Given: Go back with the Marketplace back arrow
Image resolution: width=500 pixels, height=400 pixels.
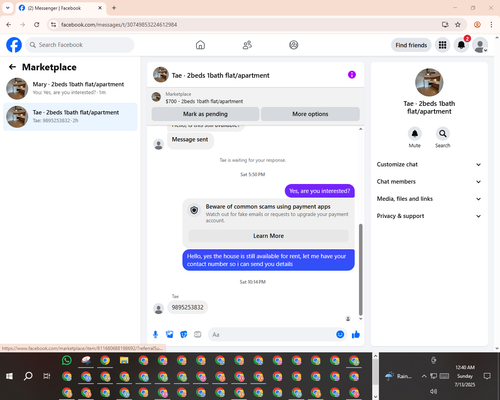Looking at the screenshot, I should (12, 67).
